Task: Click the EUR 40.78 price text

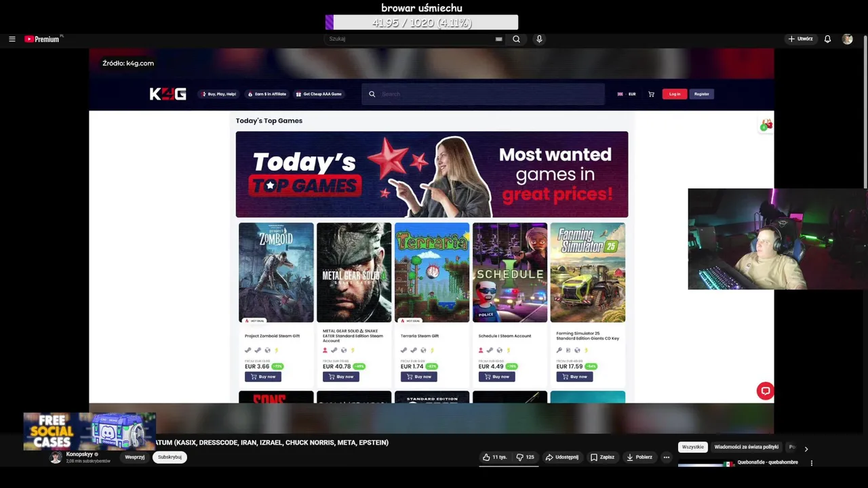Action: (x=336, y=367)
